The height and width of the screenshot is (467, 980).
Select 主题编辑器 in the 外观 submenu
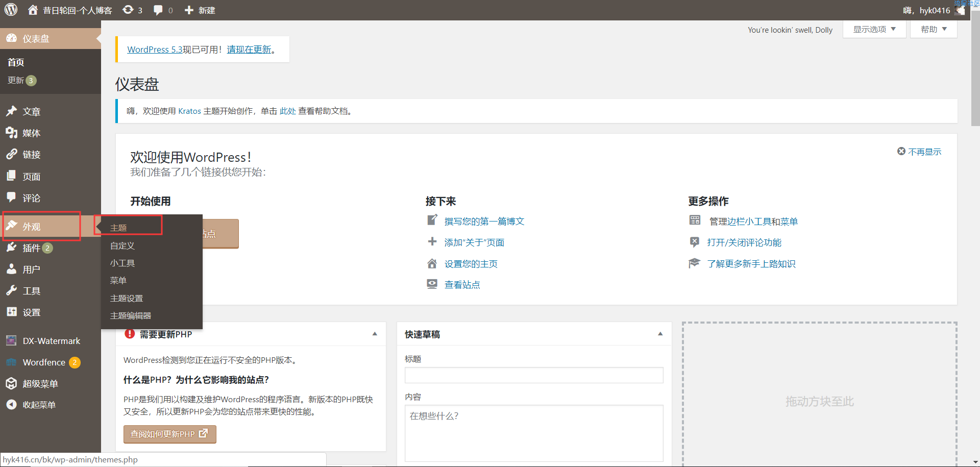(x=131, y=315)
